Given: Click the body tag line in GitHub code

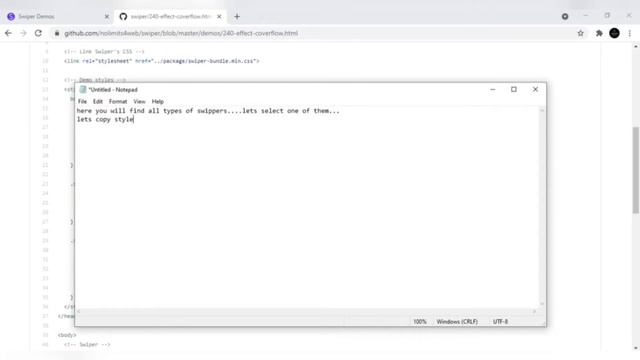Looking at the screenshot, I should pyautogui.click(x=67, y=335).
